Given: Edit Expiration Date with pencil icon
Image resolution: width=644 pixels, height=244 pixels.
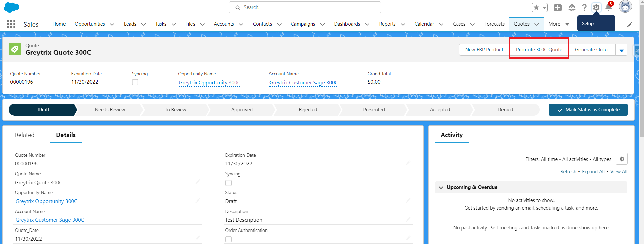Looking at the screenshot, I should [408, 163].
